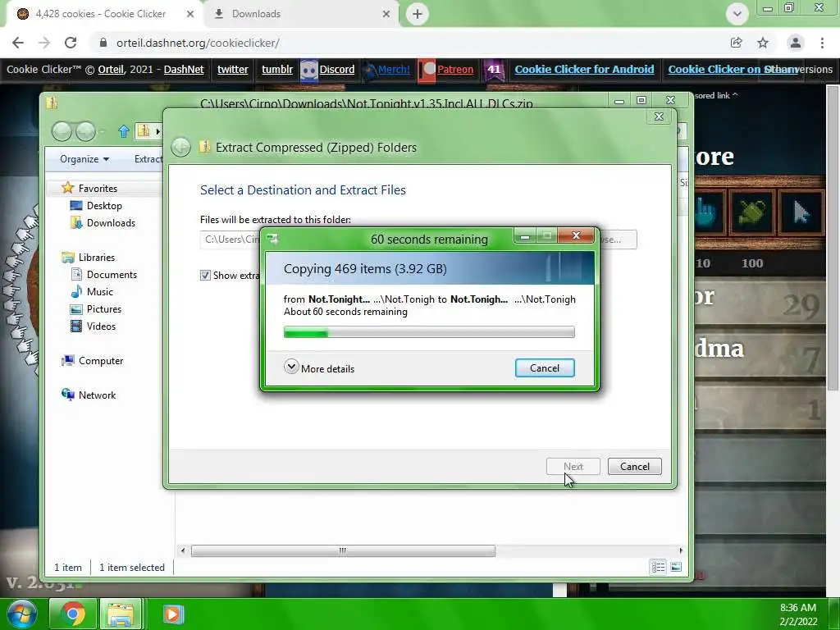Click the extraction destination path field
Screen dimensions: 840x630
pos(231,240)
